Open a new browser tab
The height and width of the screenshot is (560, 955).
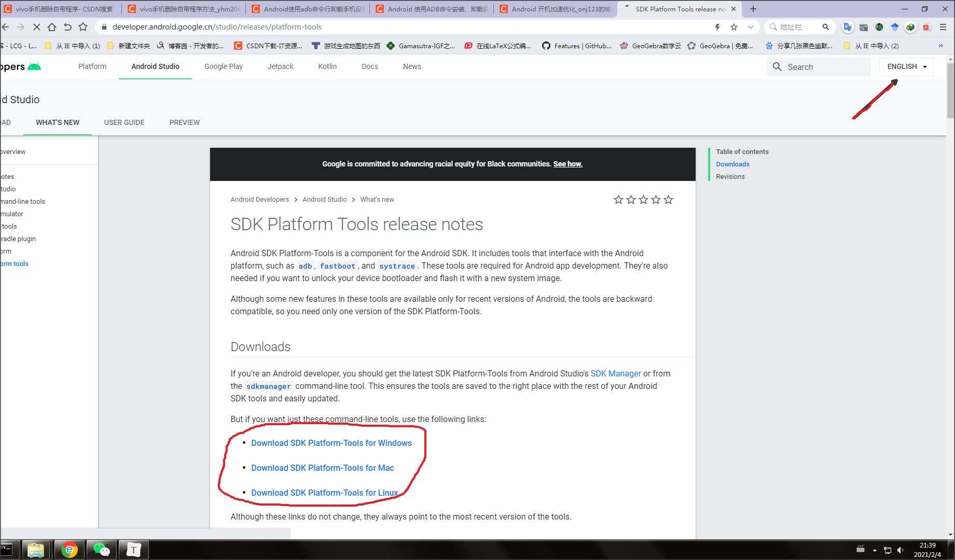[x=753, y=9]
